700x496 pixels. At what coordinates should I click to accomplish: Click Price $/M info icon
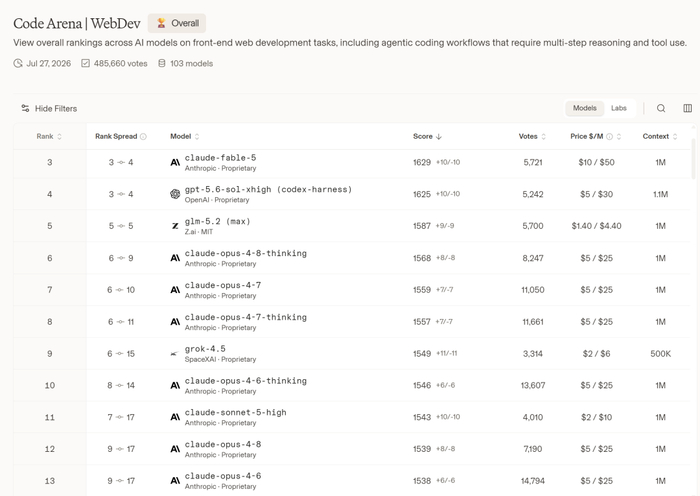tap(609, 137)
